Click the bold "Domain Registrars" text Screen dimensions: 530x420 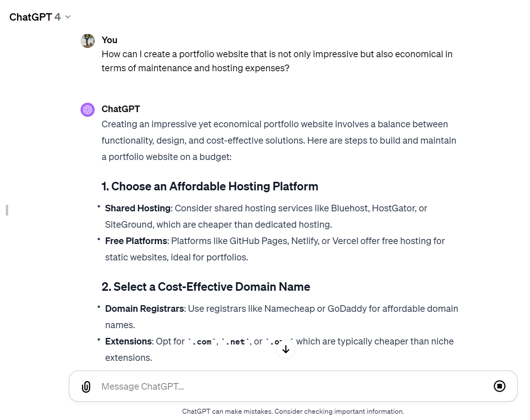[144, 309]
